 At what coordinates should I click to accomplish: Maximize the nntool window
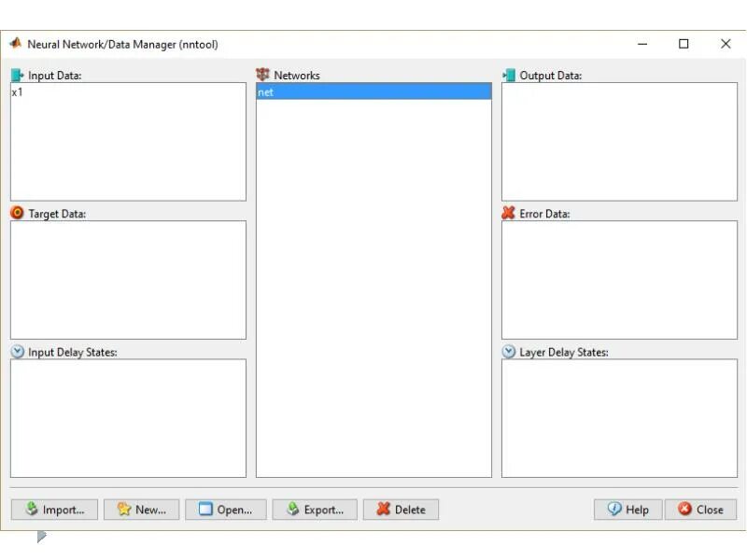pos(684,44)
